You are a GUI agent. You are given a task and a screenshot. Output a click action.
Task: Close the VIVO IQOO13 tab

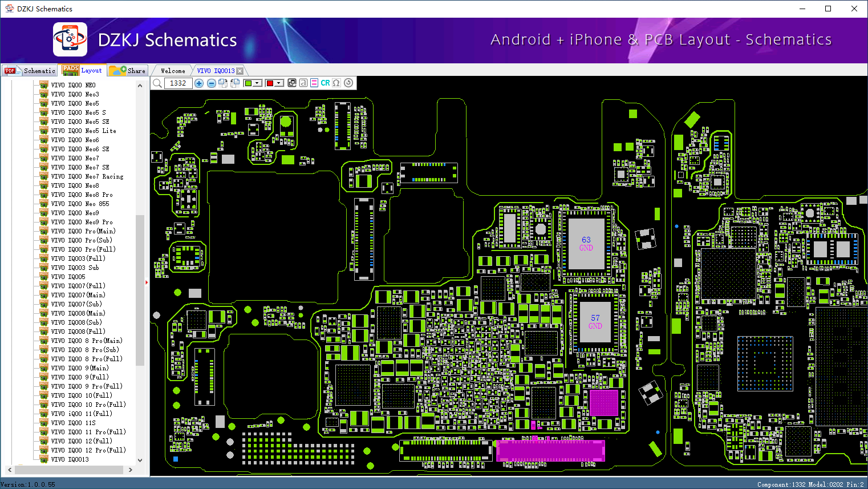tap(240, 71)
